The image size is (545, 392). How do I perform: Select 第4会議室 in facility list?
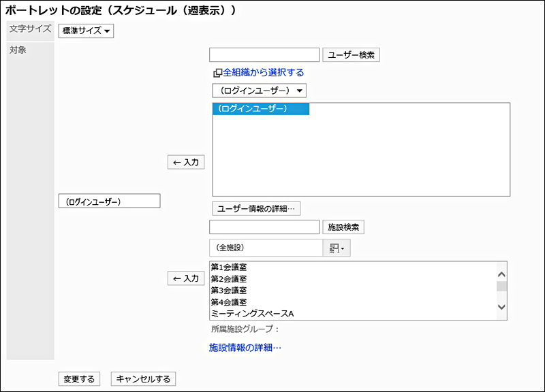(229, 302)
